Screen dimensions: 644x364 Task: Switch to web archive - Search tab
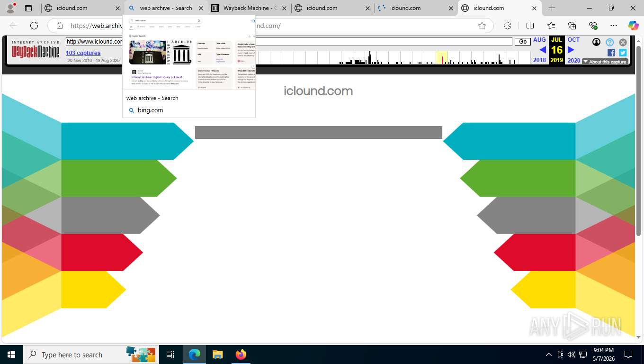[166, 8]
